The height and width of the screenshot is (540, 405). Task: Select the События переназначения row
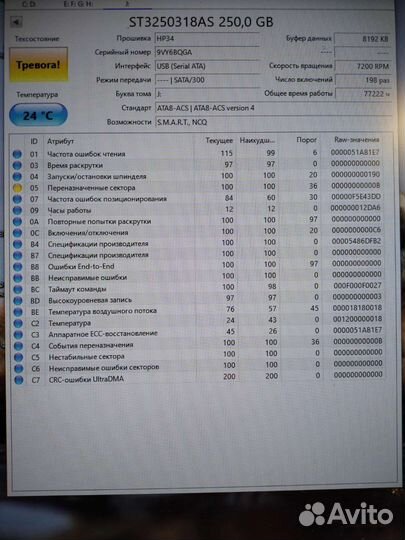198,344
